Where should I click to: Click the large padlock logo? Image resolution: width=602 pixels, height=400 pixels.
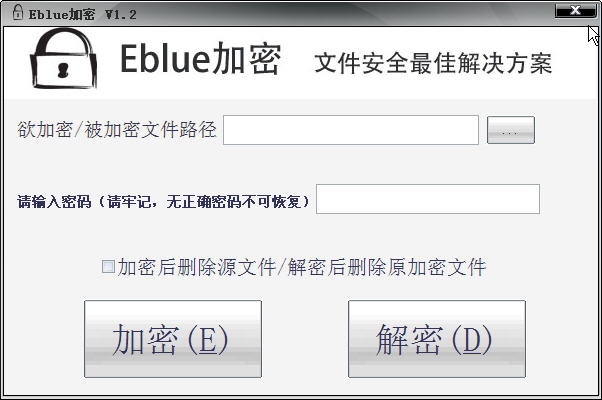[x=64, y=58]
